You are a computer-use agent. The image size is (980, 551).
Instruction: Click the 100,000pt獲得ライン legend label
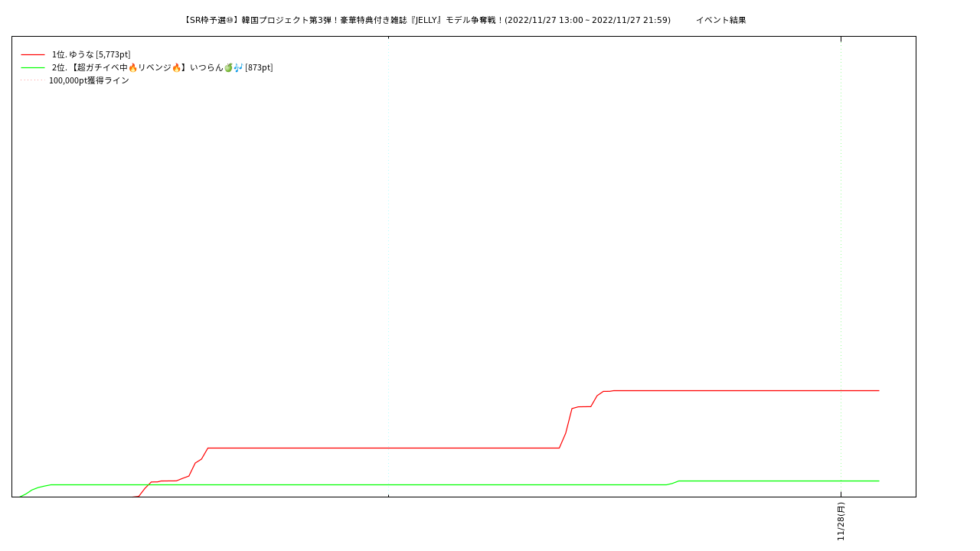(x=89, y=80)
